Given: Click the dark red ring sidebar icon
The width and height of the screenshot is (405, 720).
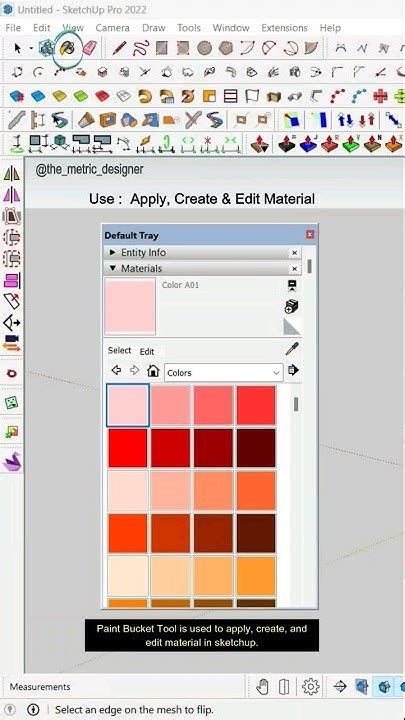Looking at the screenshot, I should 11,373.
